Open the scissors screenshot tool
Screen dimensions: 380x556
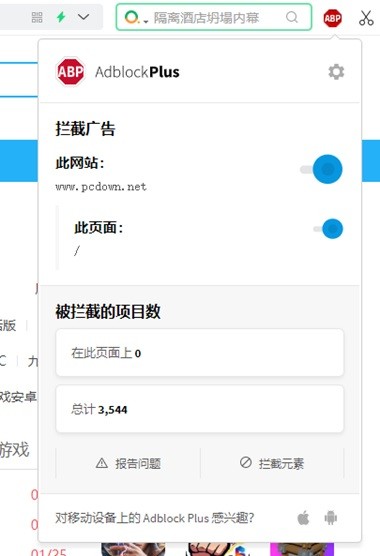[366, 18]
